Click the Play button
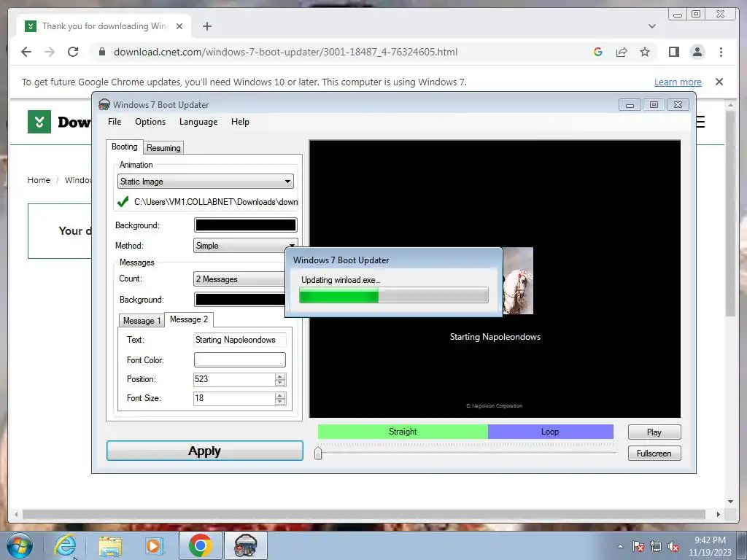Screen dimensions: 747x560 point(654,432)
